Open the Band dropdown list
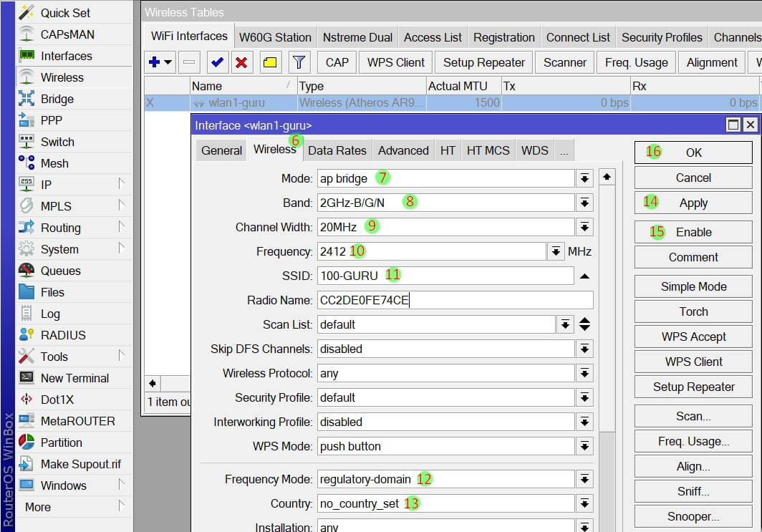 pyautogui.click(x=585, y=203)
